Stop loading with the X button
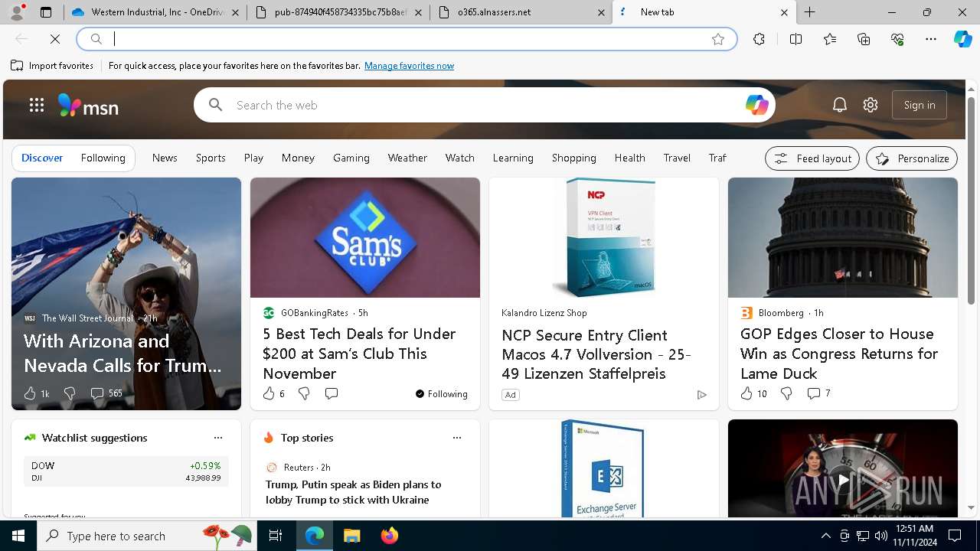Screen dimensions: 980x551 [55, 39]
